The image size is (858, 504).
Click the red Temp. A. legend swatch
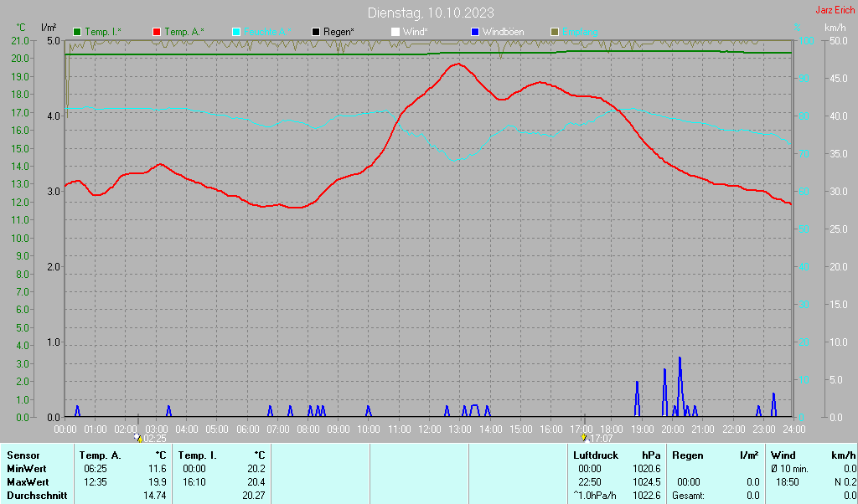[x=157, y=32]
